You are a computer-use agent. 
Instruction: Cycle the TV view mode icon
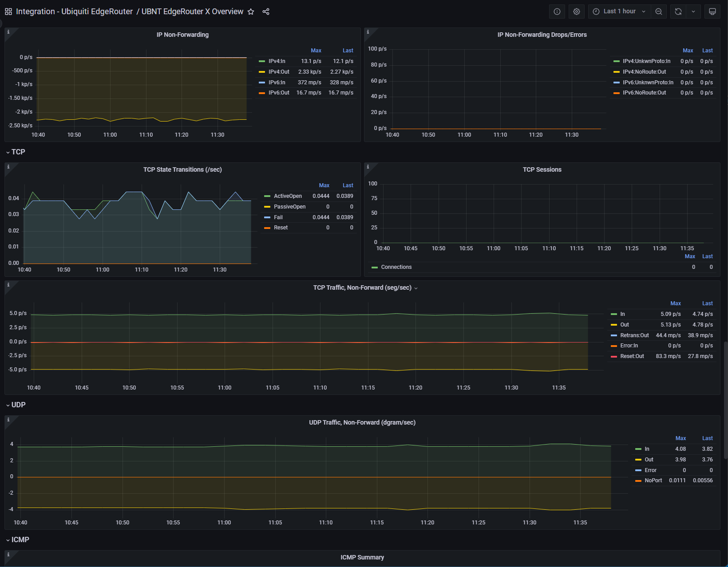712,12
